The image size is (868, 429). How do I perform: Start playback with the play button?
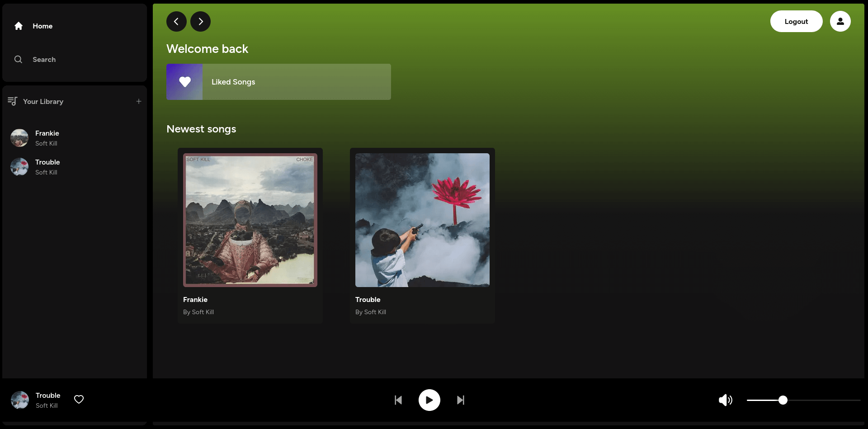click(x=429, y=400)
